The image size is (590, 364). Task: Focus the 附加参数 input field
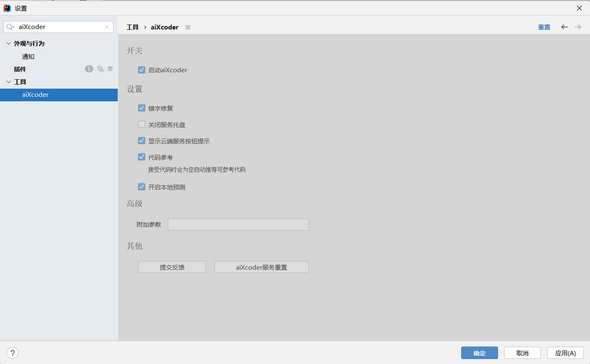pyautogui.click(x=238, y=225)
